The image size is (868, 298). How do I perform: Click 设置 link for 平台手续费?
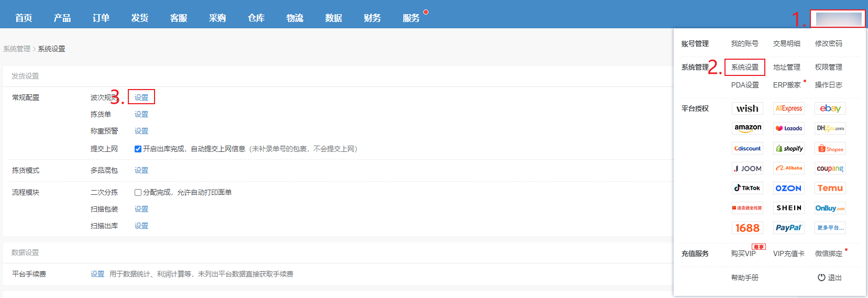click(x=97, y=274)
